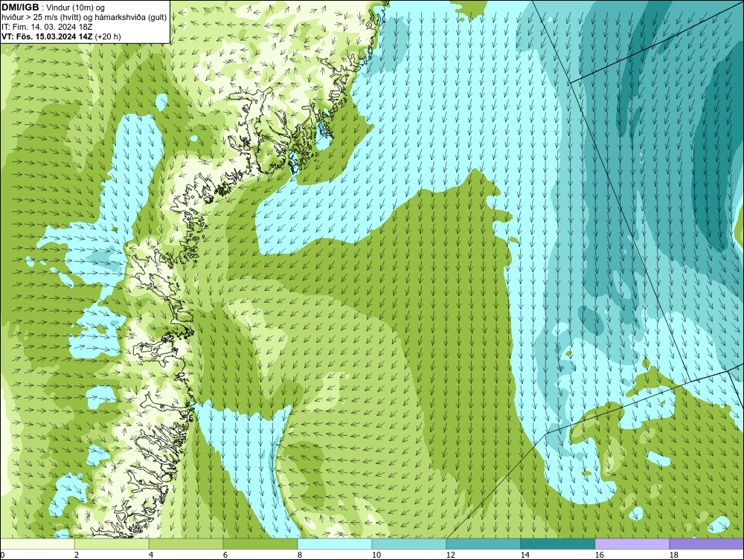Screen dimensions: 744x560
Task: Click the 14–16 m/s dark teal legend swatch
Action: tap(557, 544)
